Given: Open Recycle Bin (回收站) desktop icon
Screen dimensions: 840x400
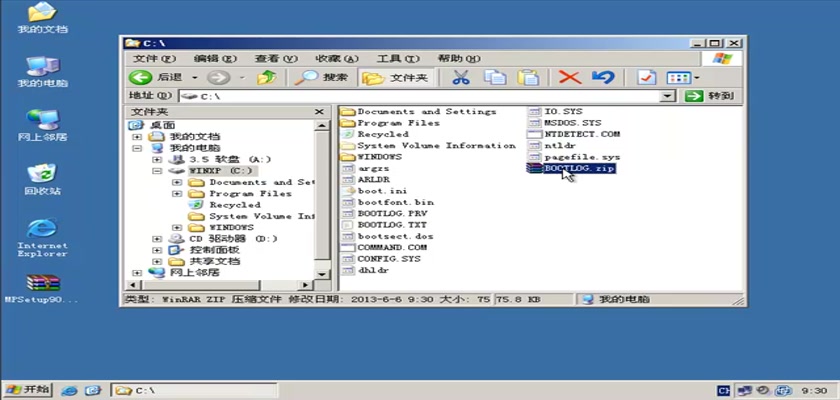Looking at the screenshot, I should click(x=42, y=179).
